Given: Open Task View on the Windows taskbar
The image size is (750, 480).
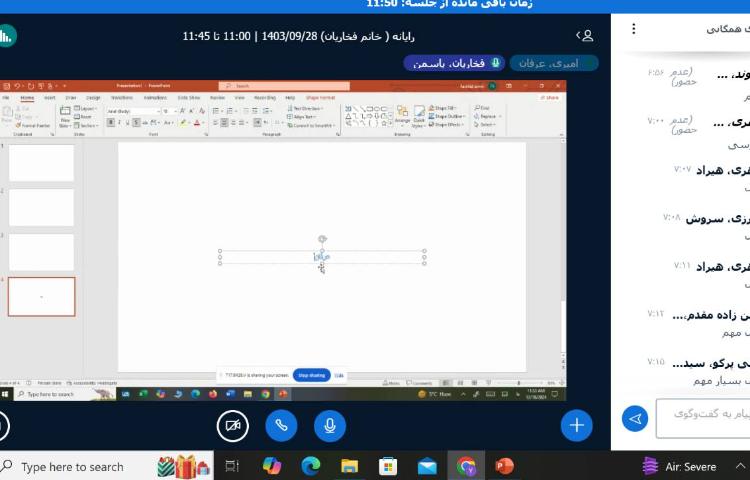Looking at the screenshot, I should tap(232, 466).
